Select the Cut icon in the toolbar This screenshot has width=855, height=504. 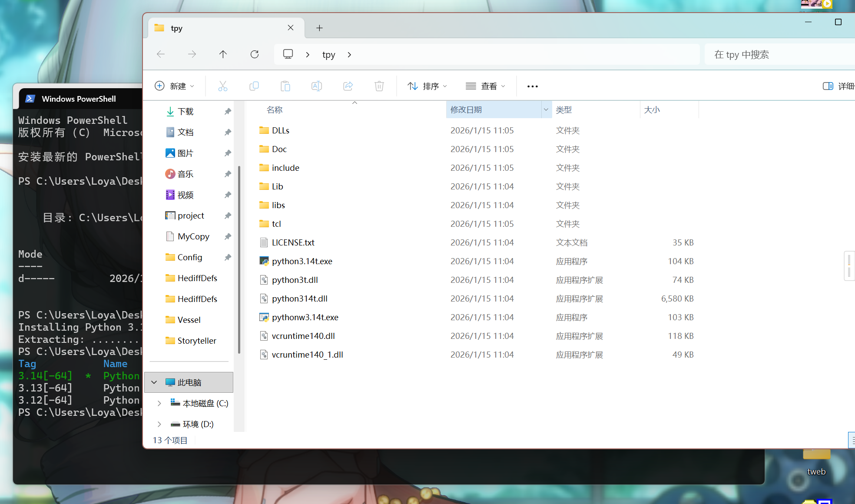[x=223, y=86]
